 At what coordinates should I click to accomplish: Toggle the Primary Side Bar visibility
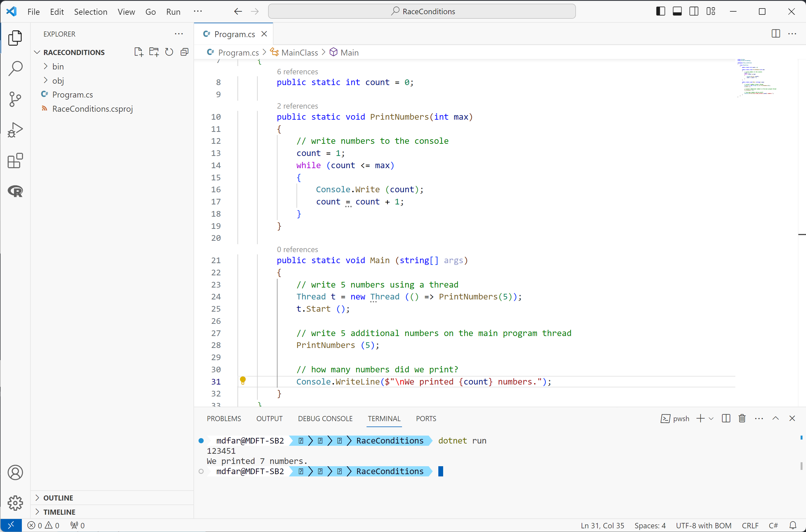pos(660,11)
